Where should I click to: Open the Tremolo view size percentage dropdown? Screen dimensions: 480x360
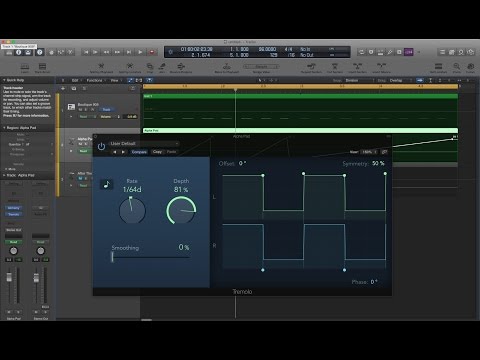[x=369, y=152]
